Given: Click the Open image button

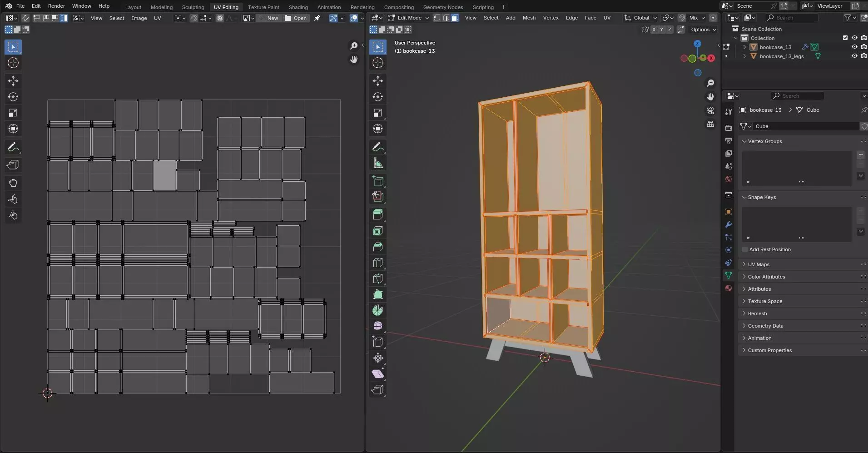Looking at the screenshot, I should pyautogui.click(x=296, y=18).
